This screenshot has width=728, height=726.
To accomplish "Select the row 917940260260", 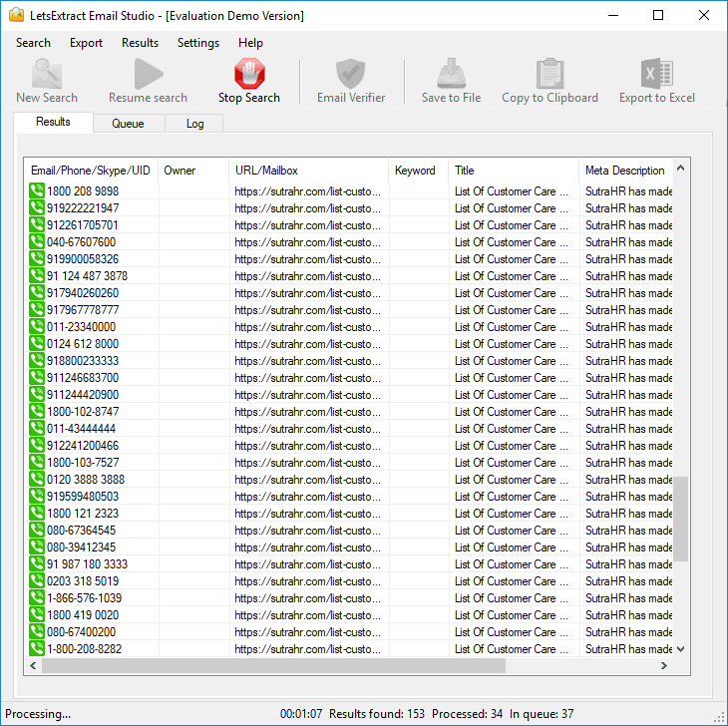I will point(350,293).
